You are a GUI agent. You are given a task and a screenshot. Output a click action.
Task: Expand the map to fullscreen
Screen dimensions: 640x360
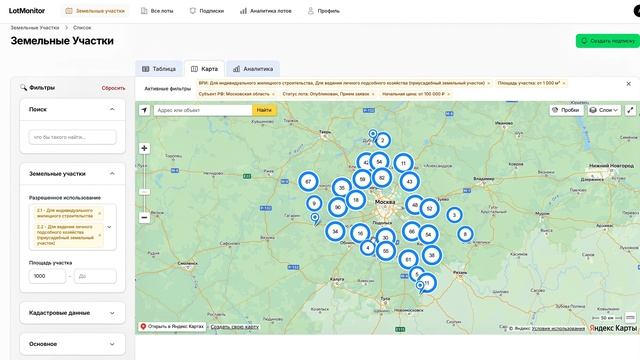(x=631, y=110)
